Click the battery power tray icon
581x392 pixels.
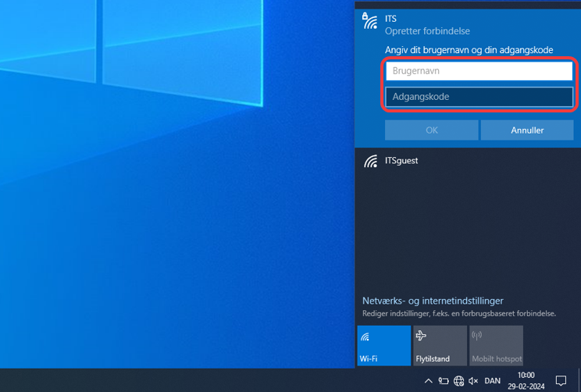click(x=443, y=381)
